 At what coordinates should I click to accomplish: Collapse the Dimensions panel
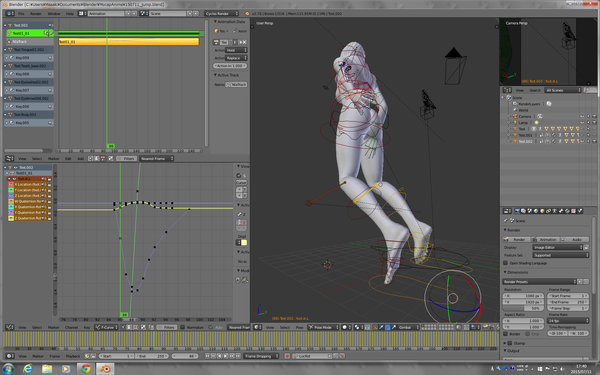click(x=517, y=272)
